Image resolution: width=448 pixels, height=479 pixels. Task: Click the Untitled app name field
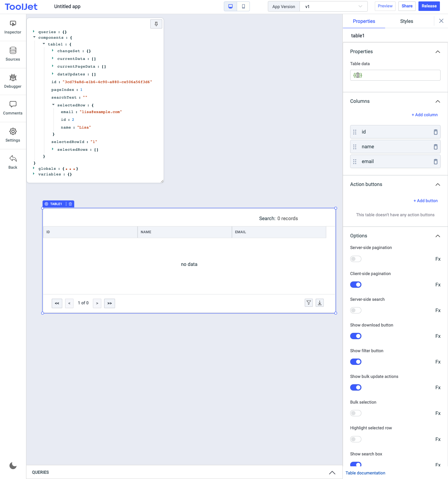67,6
